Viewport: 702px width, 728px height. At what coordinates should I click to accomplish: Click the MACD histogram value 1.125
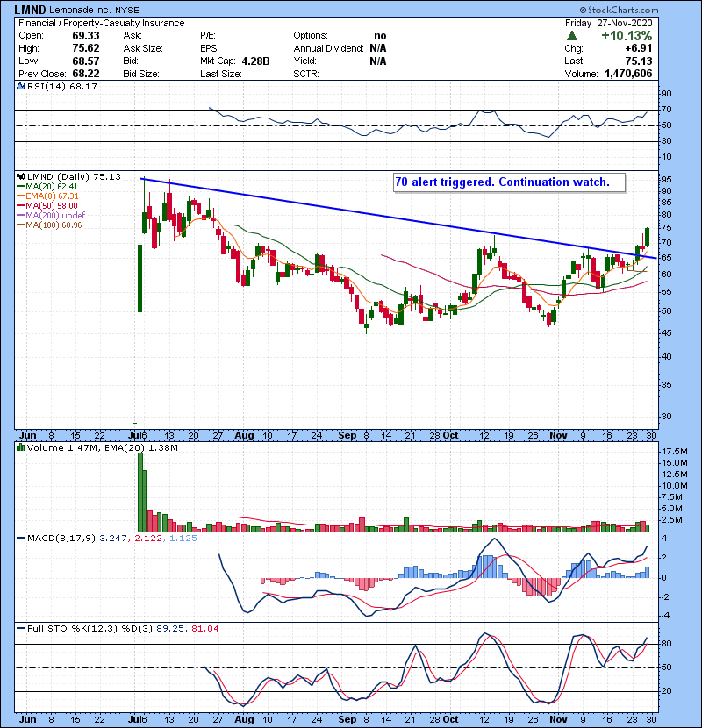(183, 539)
